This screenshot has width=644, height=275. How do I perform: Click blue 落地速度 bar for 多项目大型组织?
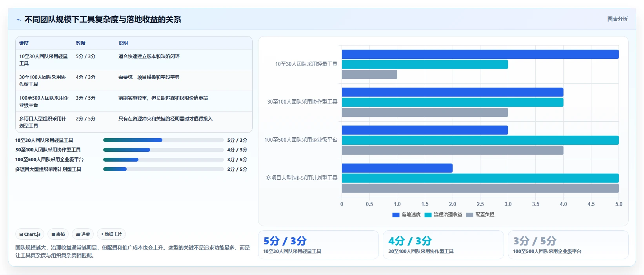(397, 168)
